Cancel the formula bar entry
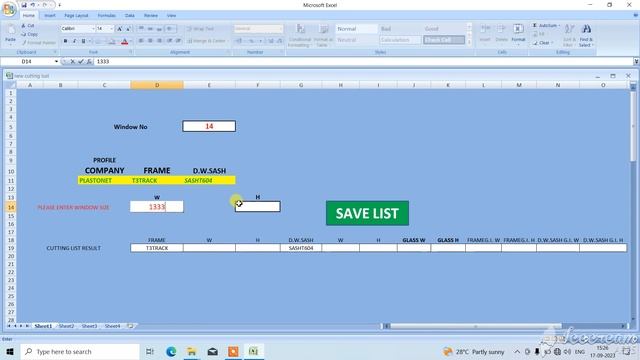Screen dimensions: 640x360 point(73,61)
